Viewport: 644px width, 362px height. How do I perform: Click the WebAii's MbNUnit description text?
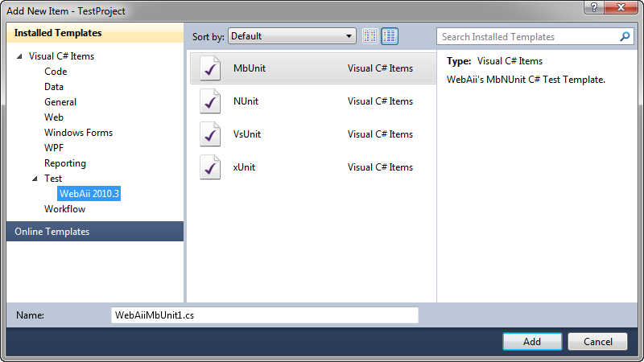click(x=526, y=80)
